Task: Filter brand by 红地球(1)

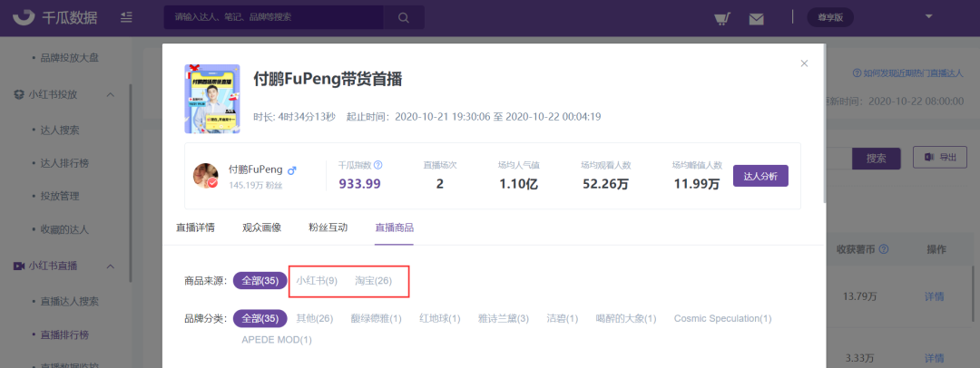Action: (440, 319)
